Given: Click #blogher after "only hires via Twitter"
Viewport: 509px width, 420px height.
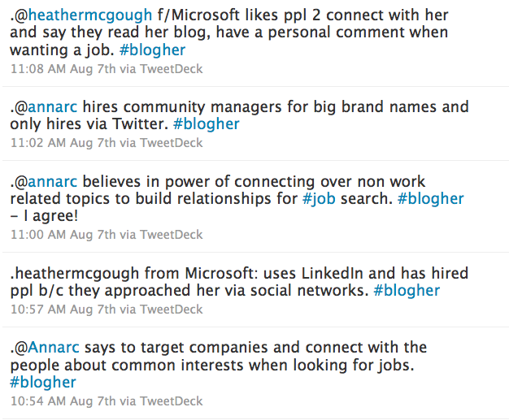Looking at the screenshot, I should pos(207,123).
